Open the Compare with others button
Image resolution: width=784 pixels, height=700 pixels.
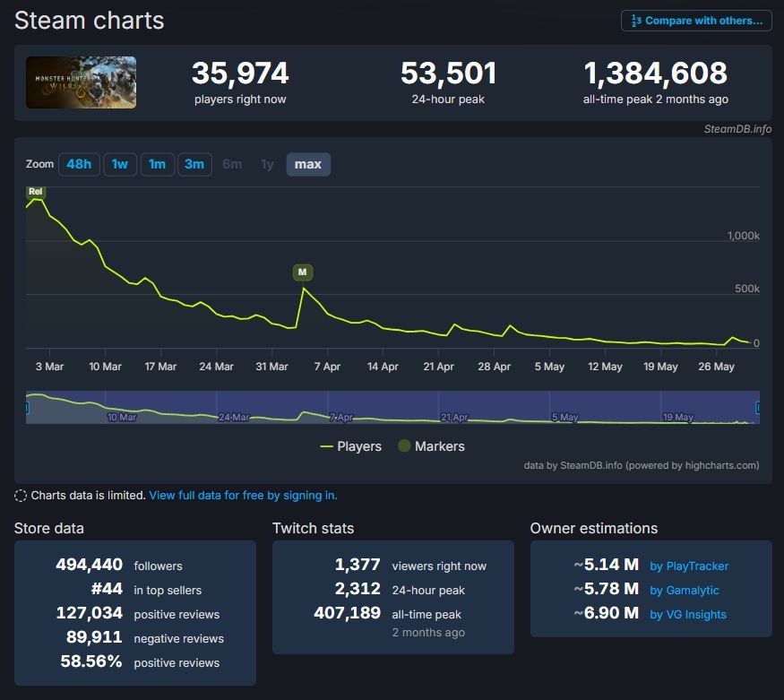pyautogui.click(x=696, y=21)
